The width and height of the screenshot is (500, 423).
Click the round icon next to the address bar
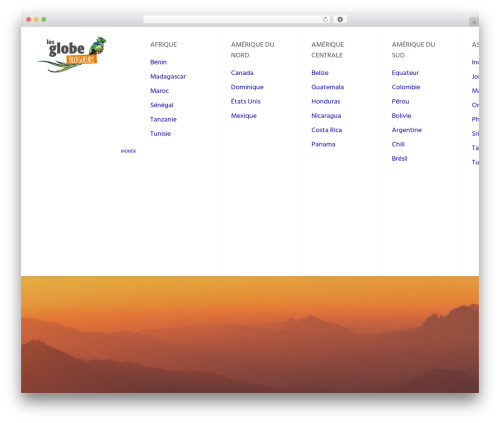pos(340,20)
